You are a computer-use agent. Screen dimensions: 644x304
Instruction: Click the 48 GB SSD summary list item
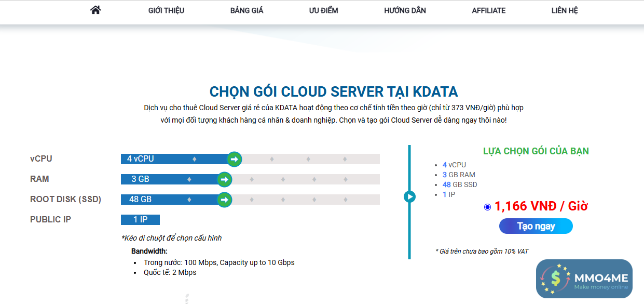460,184
